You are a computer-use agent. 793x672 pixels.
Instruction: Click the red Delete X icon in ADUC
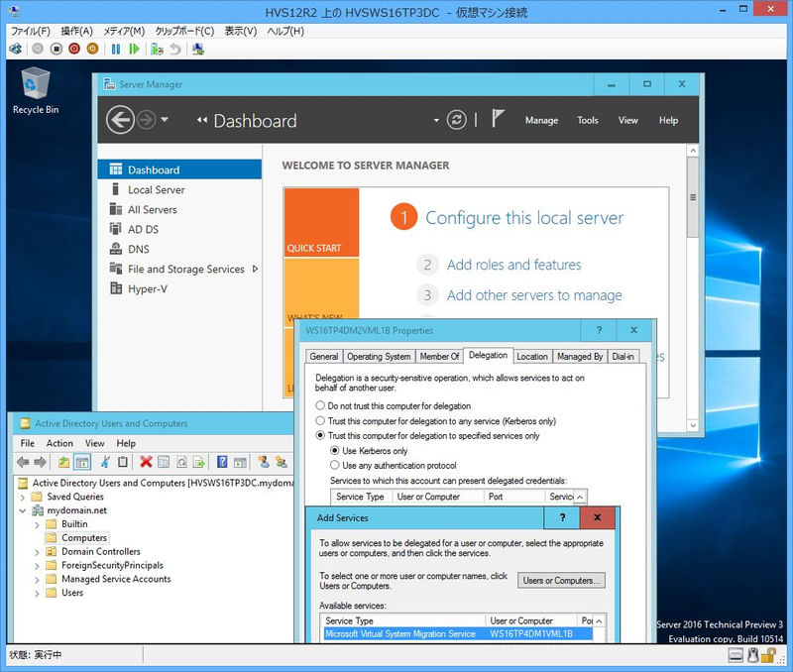point(146,462)
